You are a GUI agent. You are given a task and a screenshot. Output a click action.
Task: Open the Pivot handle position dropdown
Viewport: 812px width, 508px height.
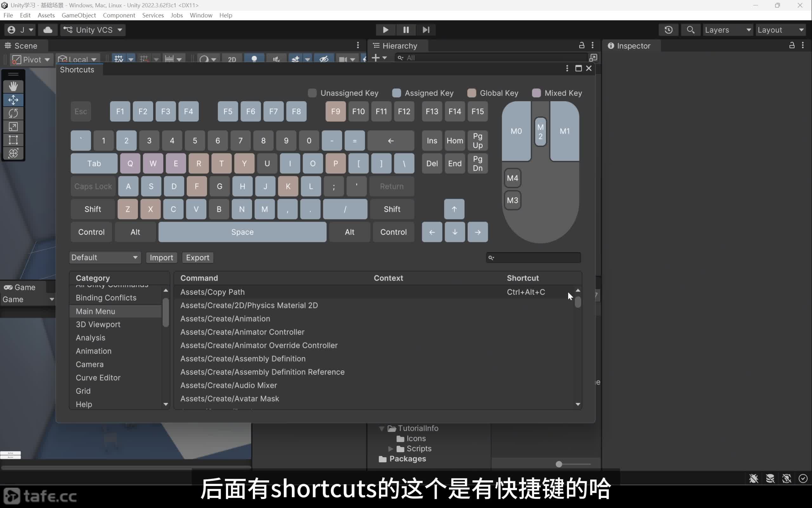[31, 60]
